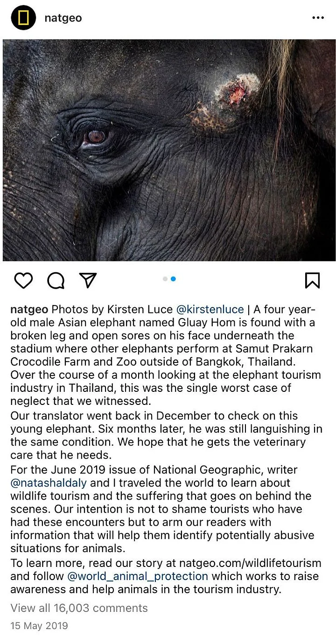
Task: Go to the first carousel dot
Action: pos(165,279)
